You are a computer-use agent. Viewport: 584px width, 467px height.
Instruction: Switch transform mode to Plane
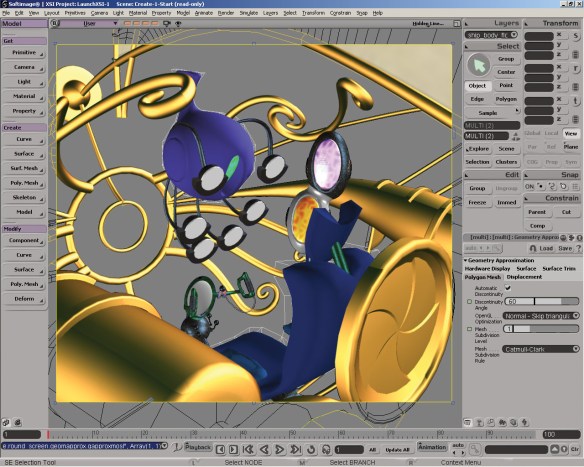(571, 147)
